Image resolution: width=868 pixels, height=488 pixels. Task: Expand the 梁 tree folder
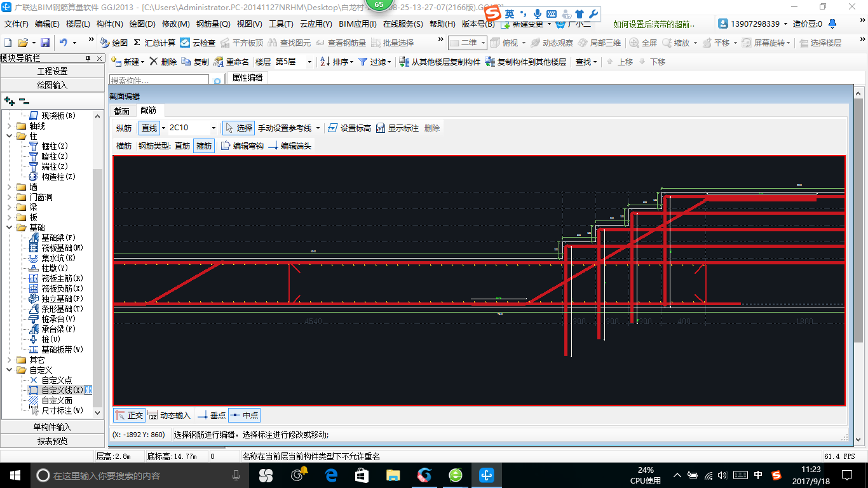click(x=9, y=207)
